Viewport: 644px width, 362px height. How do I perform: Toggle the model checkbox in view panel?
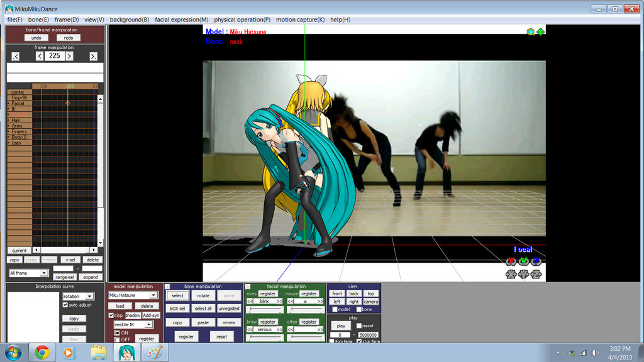pos(335,309)
